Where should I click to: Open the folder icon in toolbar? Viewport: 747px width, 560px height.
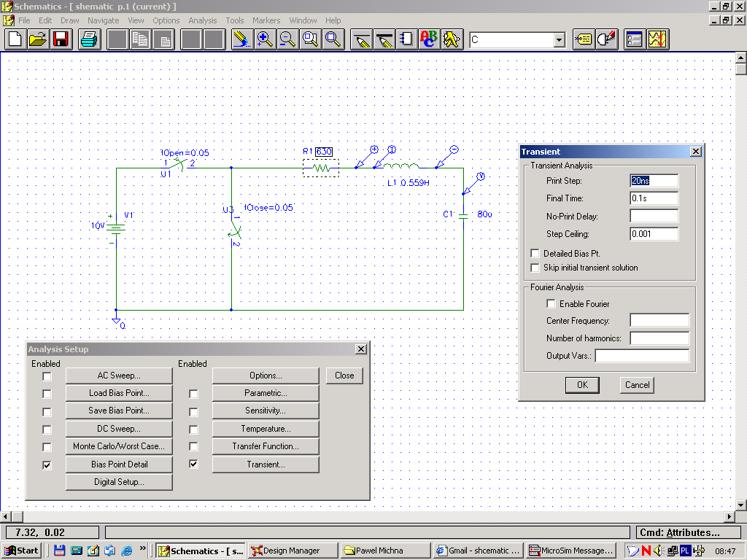tap(38, 39)
